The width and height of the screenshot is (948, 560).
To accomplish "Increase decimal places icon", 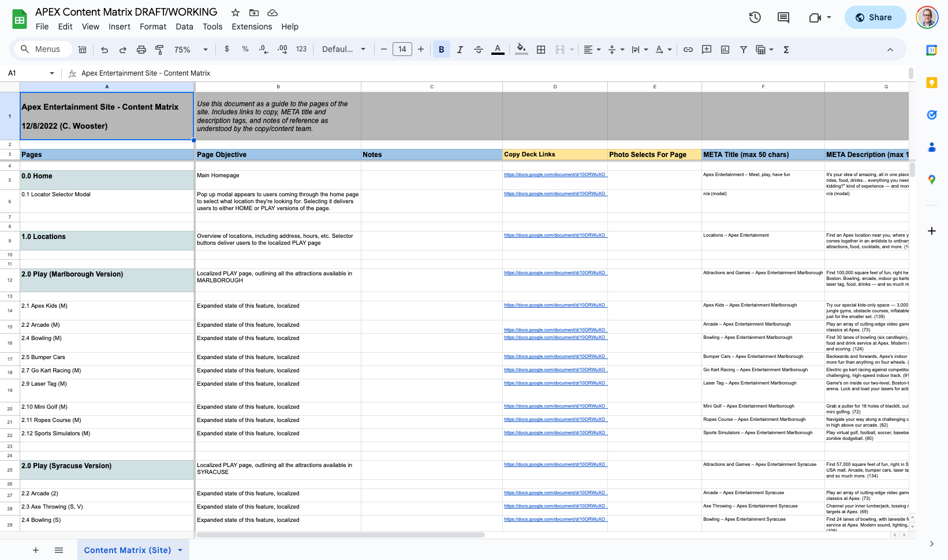I will pyautogui.click(x=282, y=50).
